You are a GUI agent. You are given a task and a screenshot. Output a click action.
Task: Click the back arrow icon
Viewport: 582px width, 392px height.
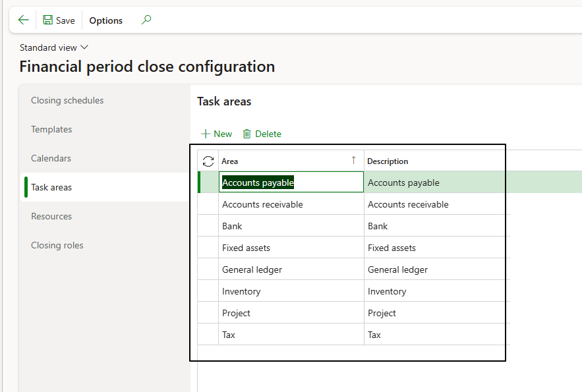coord(24,20)
